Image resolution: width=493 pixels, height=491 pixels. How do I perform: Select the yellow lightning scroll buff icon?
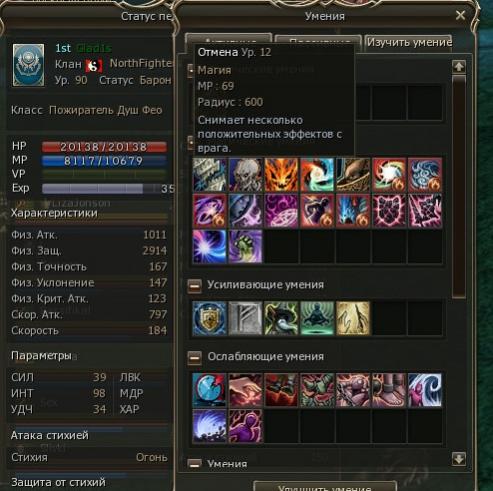click(353, 318)
